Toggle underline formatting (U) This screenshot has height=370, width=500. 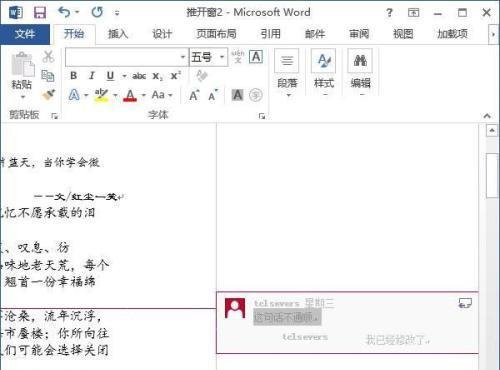(110, 76)
